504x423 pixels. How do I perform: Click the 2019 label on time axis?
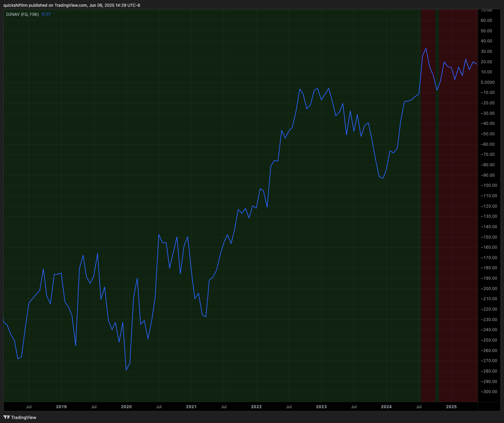(61, 407)
